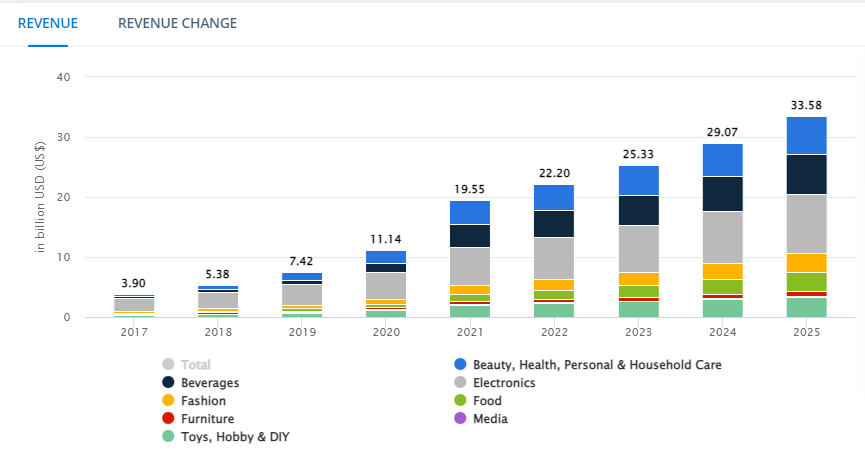Image resolution: width=865 pixels, height=451 pixels.
Task: Select the 2022 Fashion bar segment
Action: [554, 285]
